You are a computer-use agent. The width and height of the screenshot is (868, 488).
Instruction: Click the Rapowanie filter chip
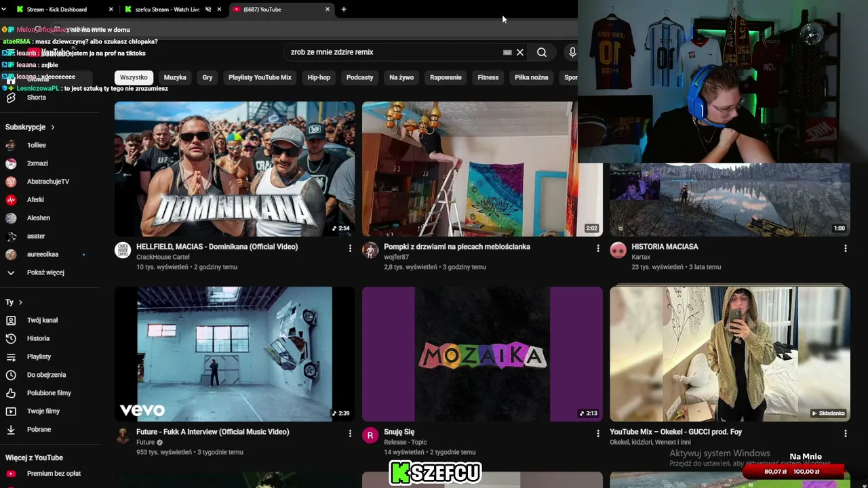click(x=446, y=77)
